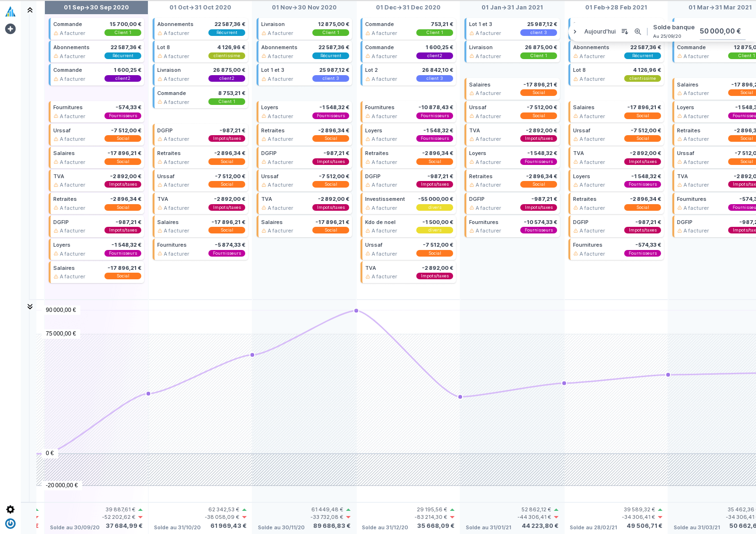The height and width of the screenshot is (534, 756).
Task: Select the 01 Feb→28 Feb 2021 column header
Action: 616,8
